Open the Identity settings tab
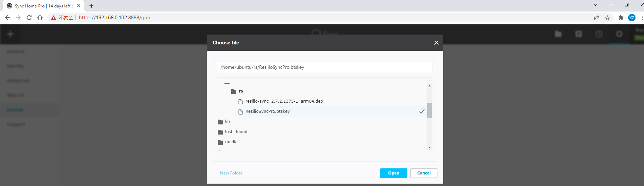 pos(16,66)
